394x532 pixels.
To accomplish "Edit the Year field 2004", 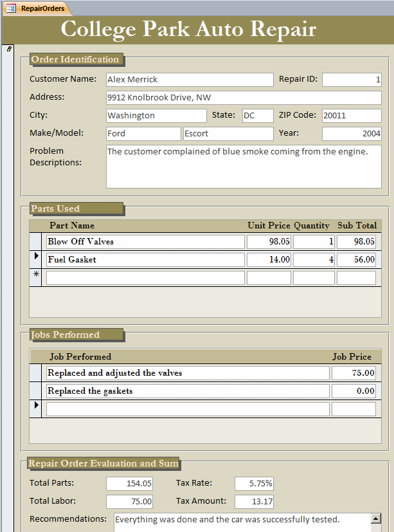I will 352,134.
